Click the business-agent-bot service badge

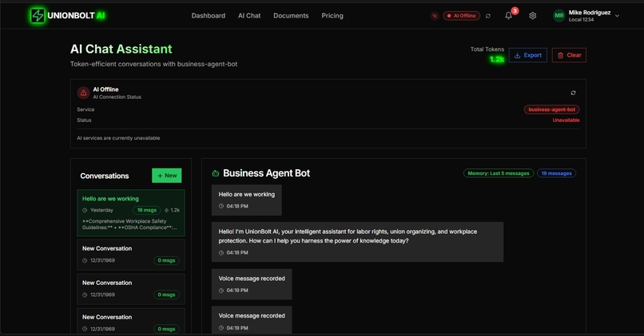tap(551, 109)
